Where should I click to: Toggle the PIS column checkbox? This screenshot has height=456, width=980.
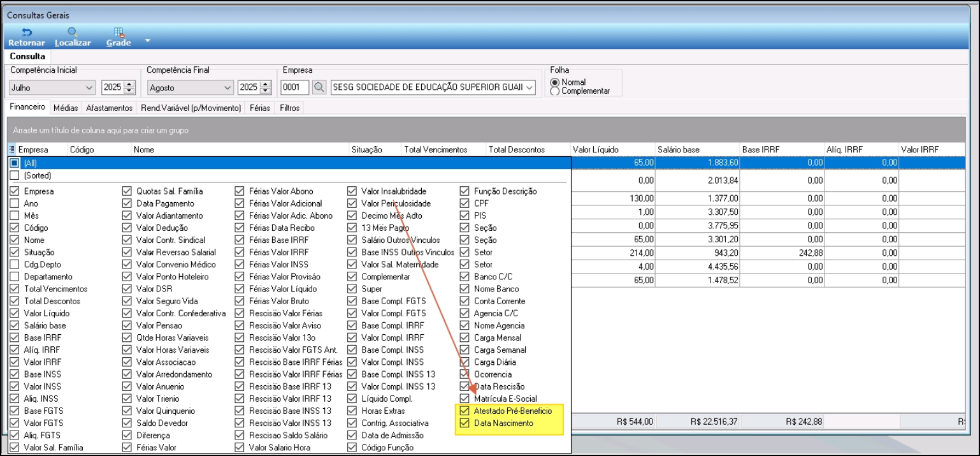click(465, 216)
